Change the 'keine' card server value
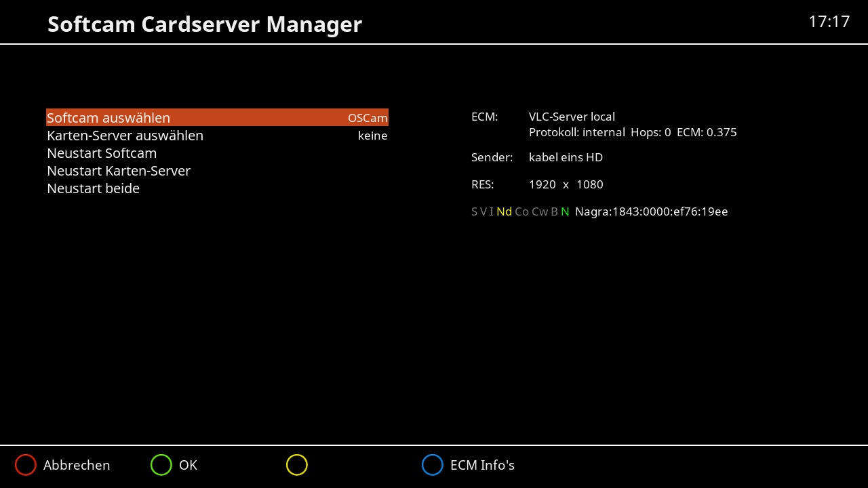This screenshot has height=488, width=868. click(x=372, y=136)
